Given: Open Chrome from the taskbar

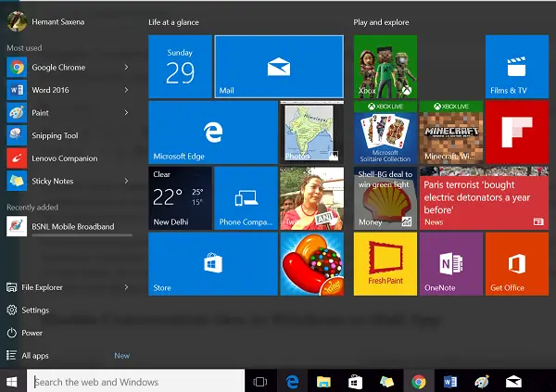Looking at the screenshot, I should 419,381.
